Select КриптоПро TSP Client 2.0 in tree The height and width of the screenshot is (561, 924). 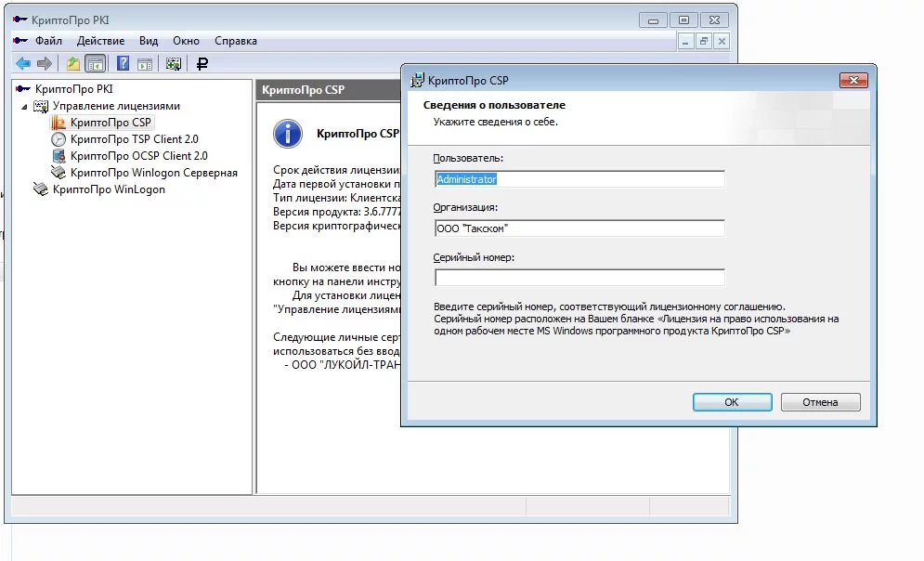pyautogui.click(x=135, y=139)
